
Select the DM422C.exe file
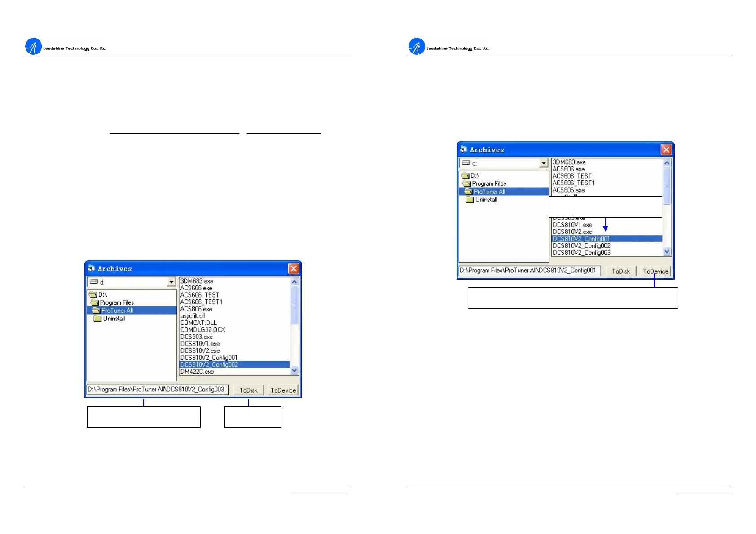tap(197, 372)
